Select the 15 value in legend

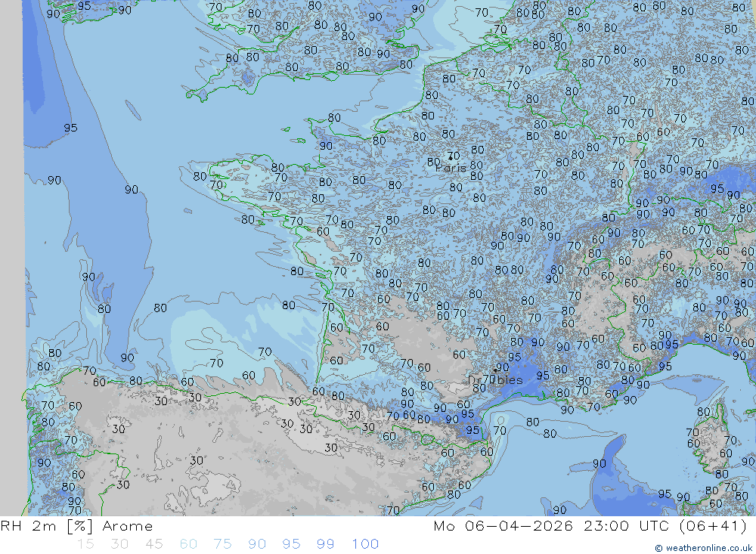click(x=85, y=544)
